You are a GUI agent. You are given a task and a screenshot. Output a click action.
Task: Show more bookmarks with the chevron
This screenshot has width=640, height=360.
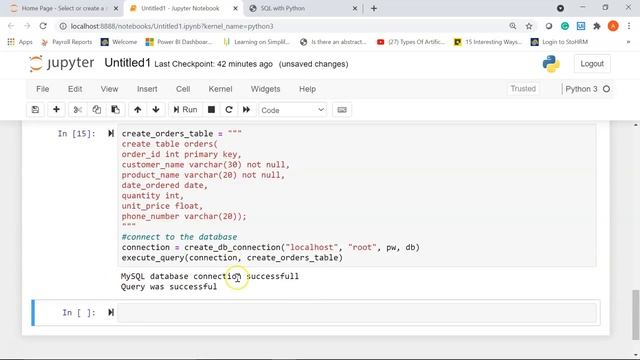[x=629, y=42]
